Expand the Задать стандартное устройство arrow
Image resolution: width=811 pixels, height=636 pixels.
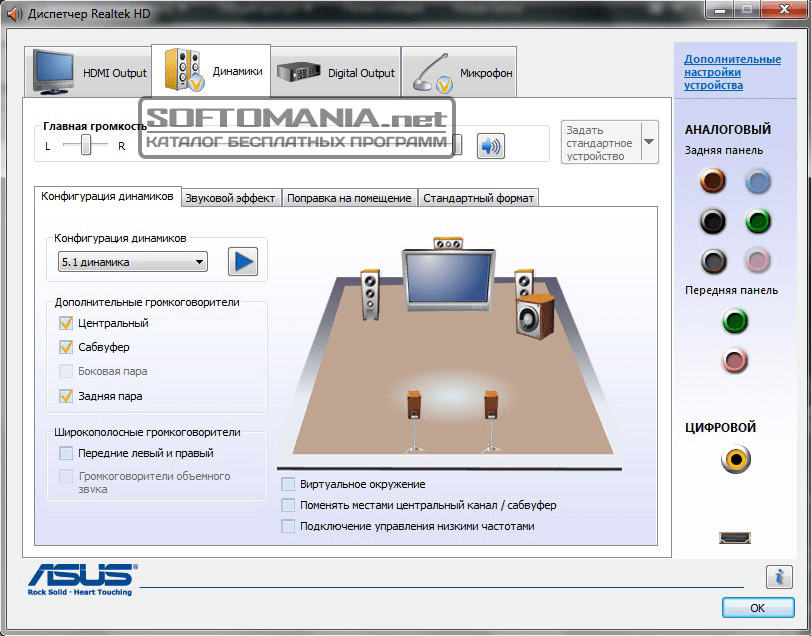click(649, 142)
